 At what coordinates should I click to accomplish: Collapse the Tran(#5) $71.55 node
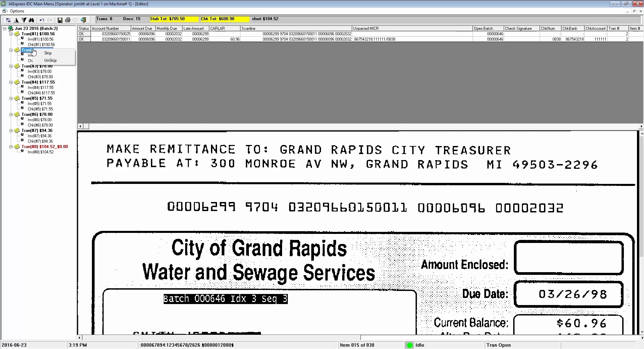coord(11,98)
